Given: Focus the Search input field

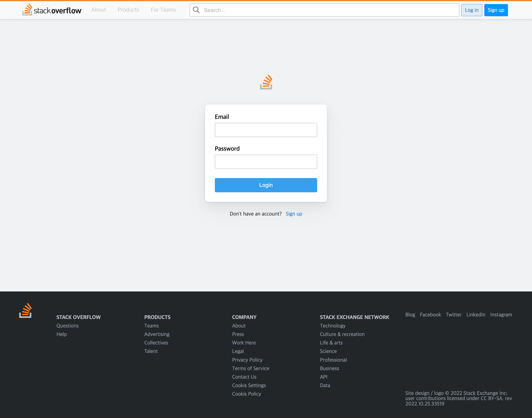Looking at the screenshot, I should [328, 10].
